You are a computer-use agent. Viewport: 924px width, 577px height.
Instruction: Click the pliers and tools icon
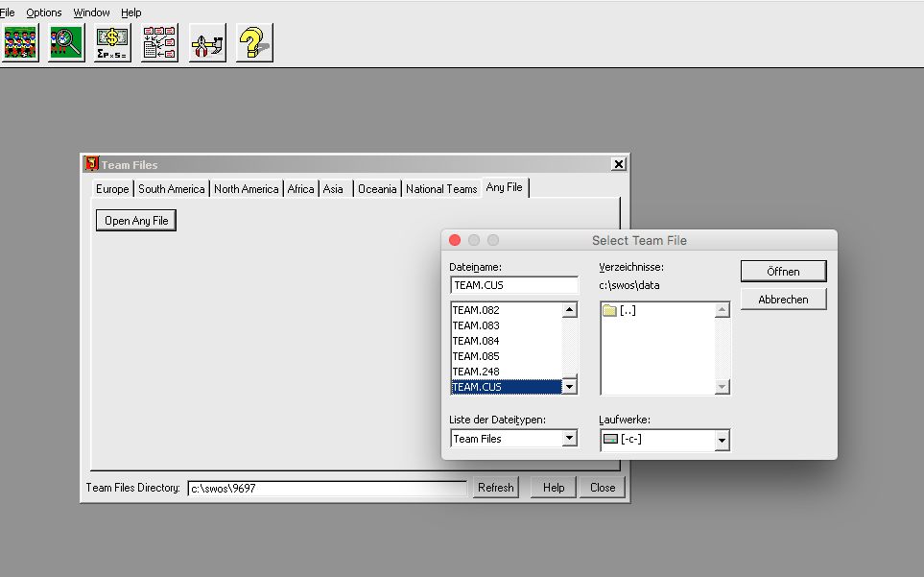tap(207, 43)
